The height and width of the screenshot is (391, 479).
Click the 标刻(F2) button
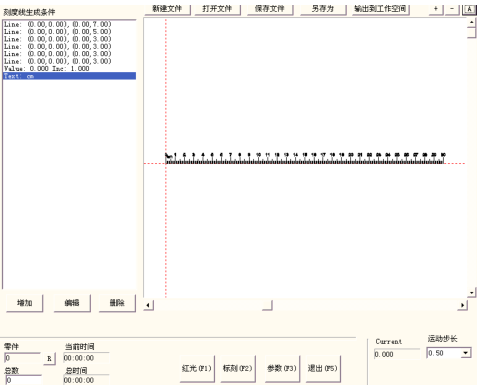[238, 368]
